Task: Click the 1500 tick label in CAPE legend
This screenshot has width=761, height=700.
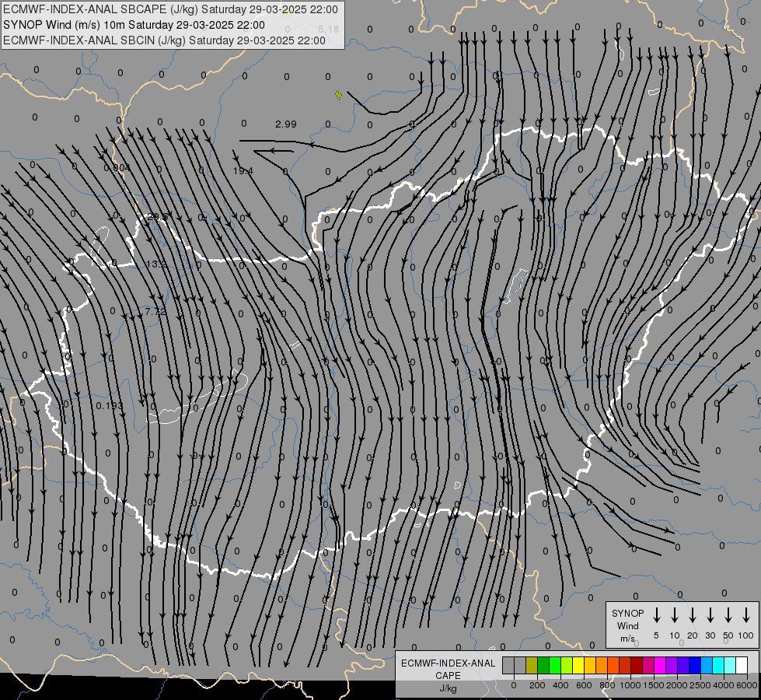Action: (653, 685)
